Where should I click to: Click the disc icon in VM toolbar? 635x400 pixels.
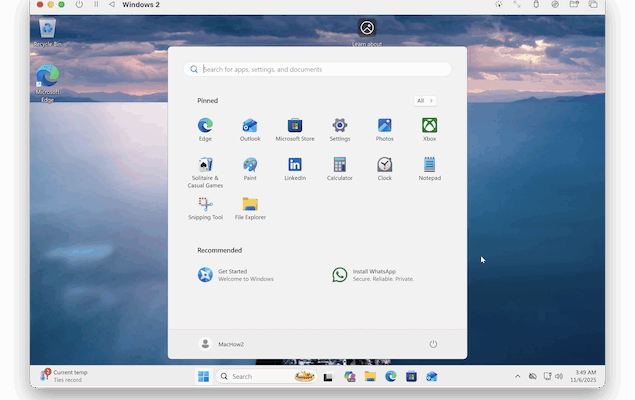click(x=555, y=4)
